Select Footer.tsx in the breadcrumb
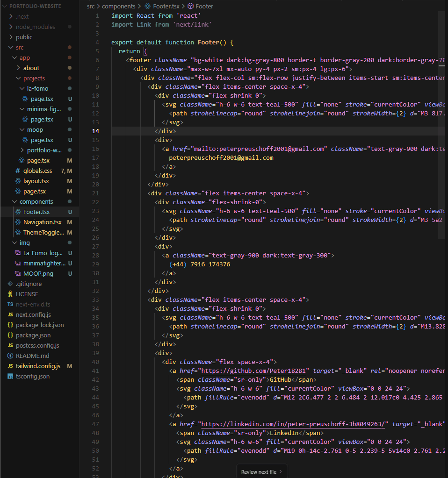The width and height of the screenshot is (448, 478). coord(166,6)
